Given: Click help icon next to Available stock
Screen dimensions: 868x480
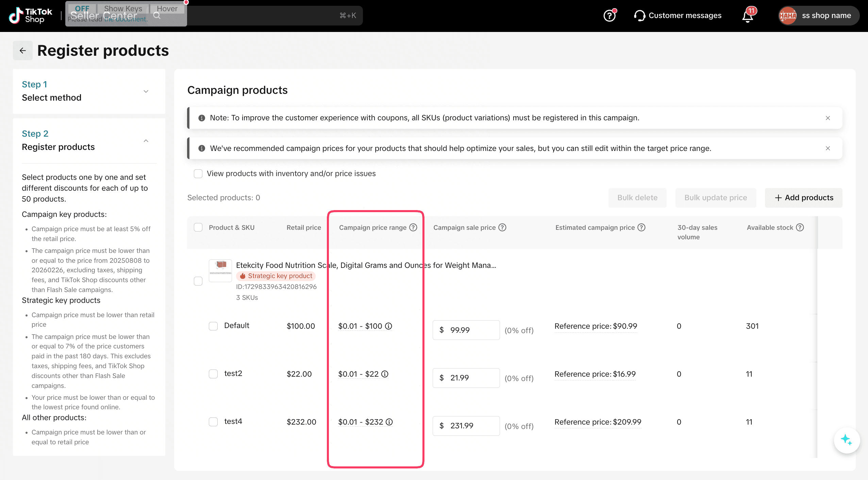Looking at the screenshot, I should coord(800,227).
